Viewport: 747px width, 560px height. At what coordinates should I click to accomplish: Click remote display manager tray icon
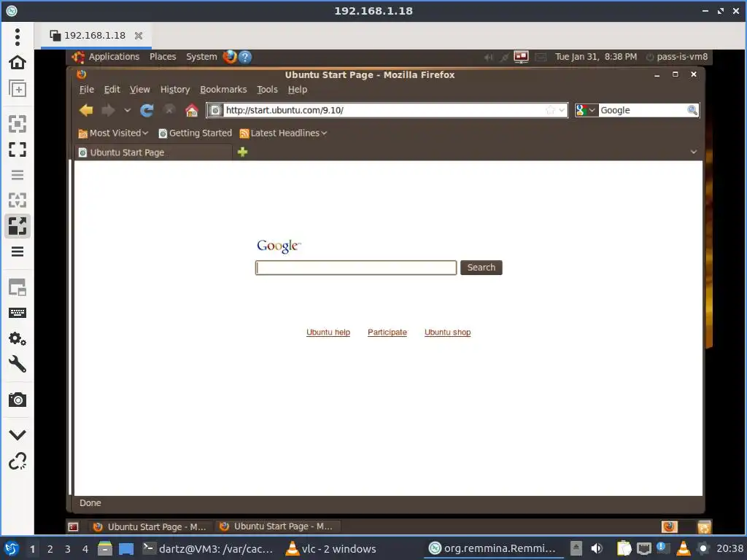tap(521, 57)
